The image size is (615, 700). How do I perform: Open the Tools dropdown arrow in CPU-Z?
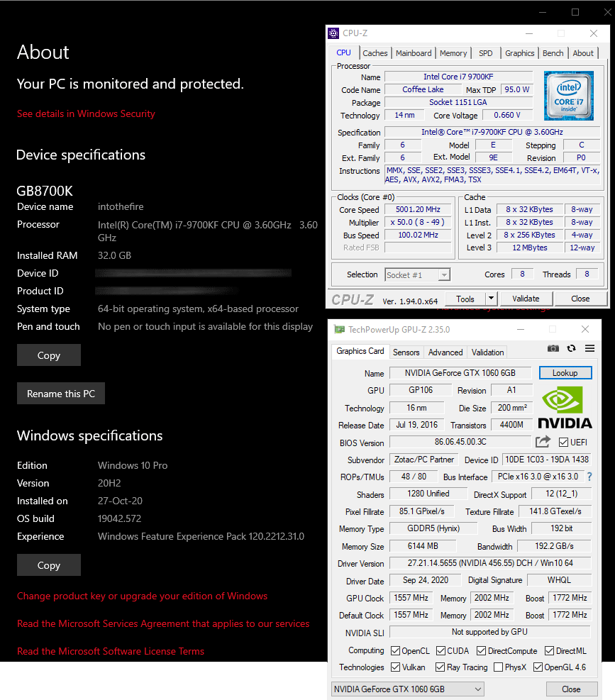[x=492, y=298]
